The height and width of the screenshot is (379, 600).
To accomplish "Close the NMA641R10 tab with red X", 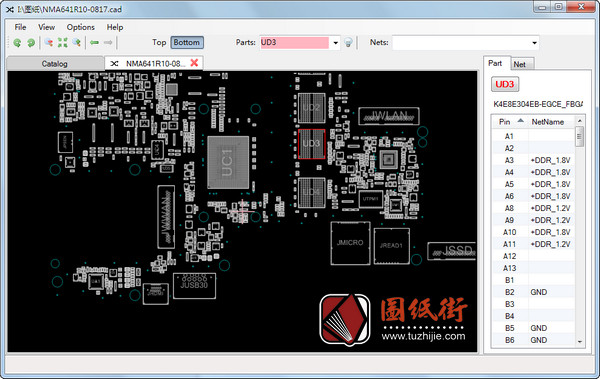I will coord(194,63).
